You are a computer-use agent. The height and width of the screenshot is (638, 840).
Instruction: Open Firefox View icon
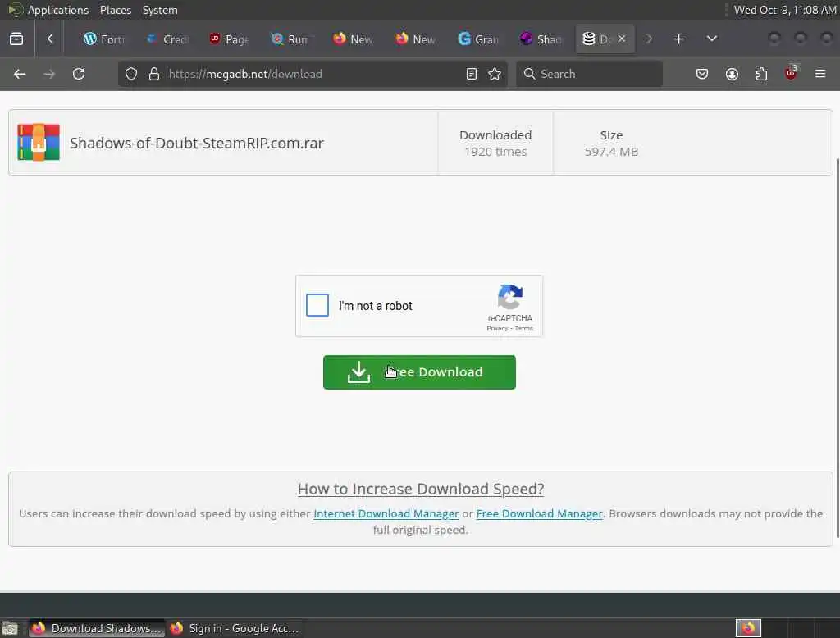click(x=16, y=39)
